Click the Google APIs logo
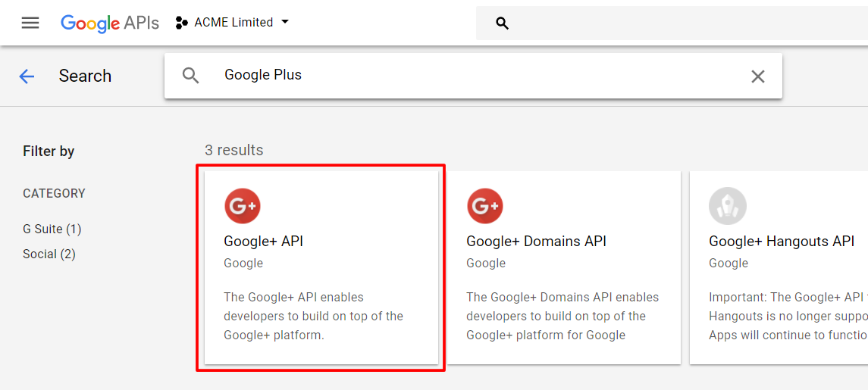 tap(110, 23)
